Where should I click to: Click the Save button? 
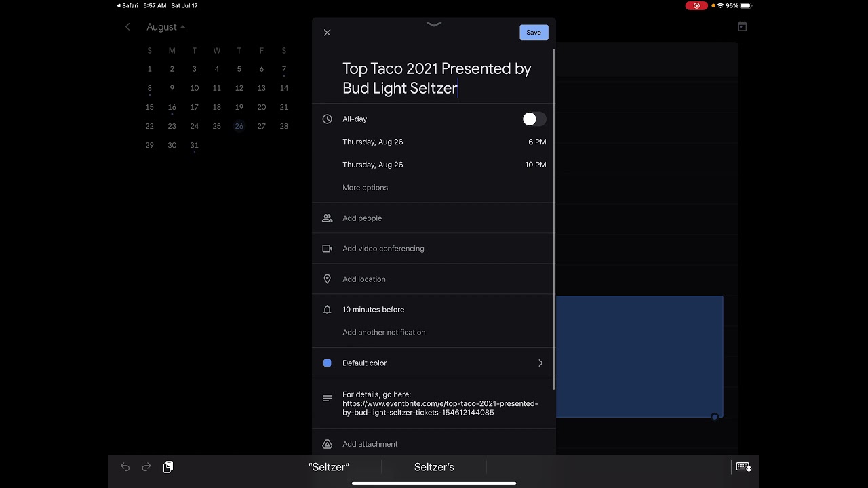[534, 33]
